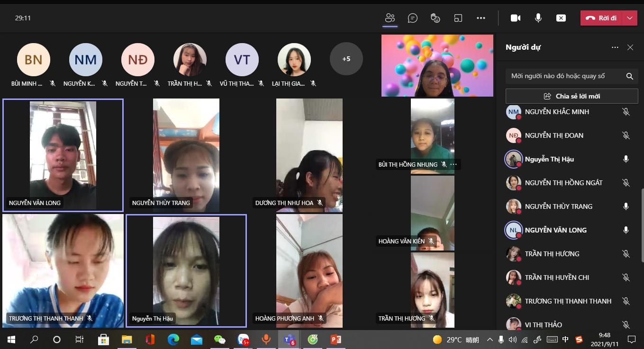The height and width of the screenshot is (349, 644).
Task: Mute Nguyễn Thị Hậu in participant list
Action: pyautogui.click(x=626, y=159)
